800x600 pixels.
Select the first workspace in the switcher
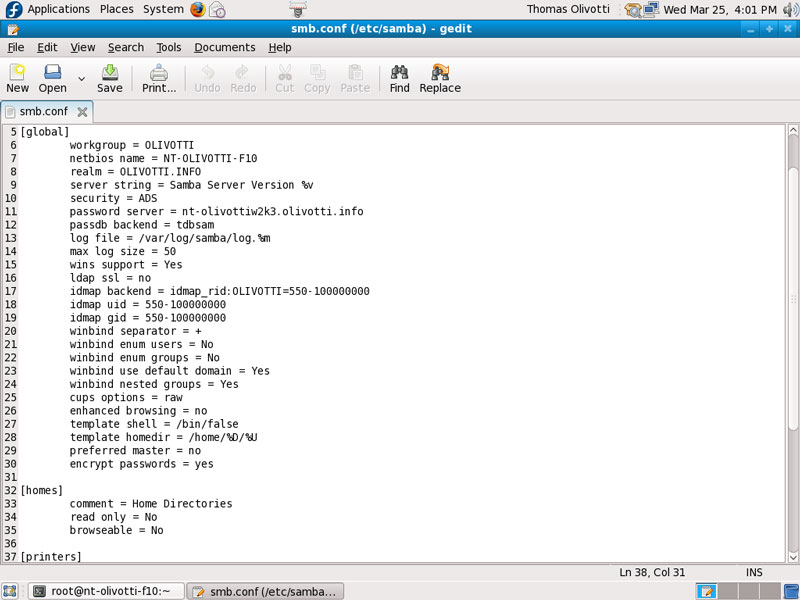707,591
